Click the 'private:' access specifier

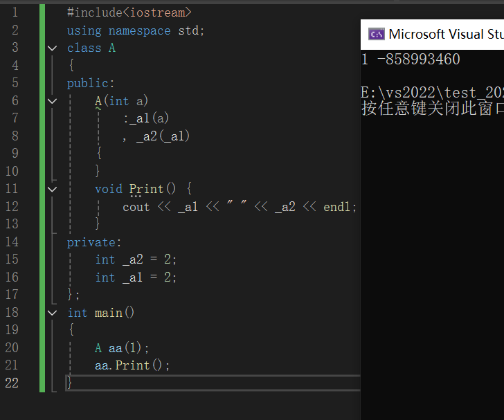pos(94,242)
